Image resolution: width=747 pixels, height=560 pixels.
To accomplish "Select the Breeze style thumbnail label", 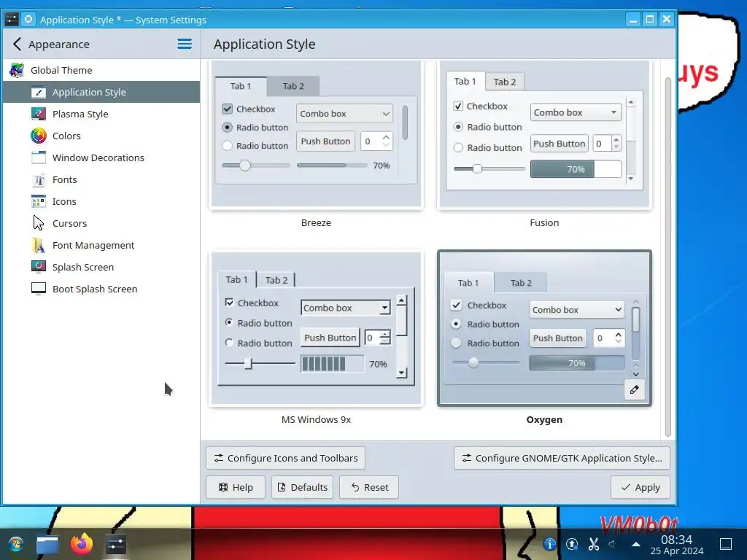I will click(x=316, y=223).
